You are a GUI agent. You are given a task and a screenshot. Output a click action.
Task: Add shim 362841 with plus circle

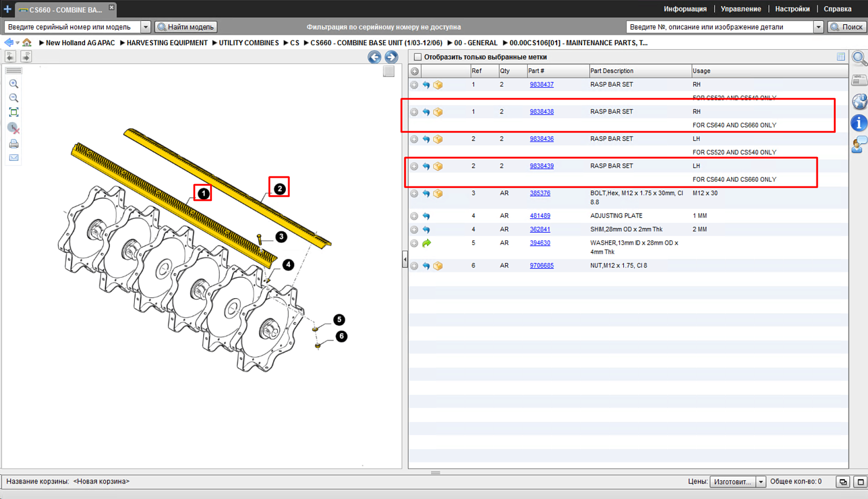pyautogui.click(x=414, y=230)
